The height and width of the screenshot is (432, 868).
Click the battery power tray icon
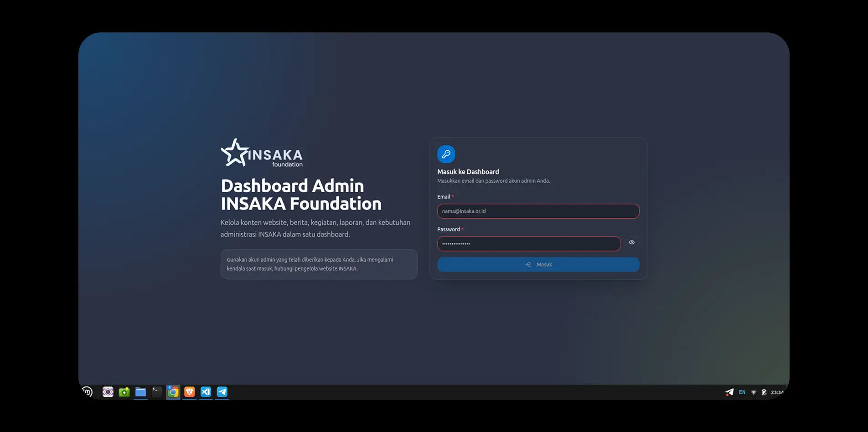(764, 392)
